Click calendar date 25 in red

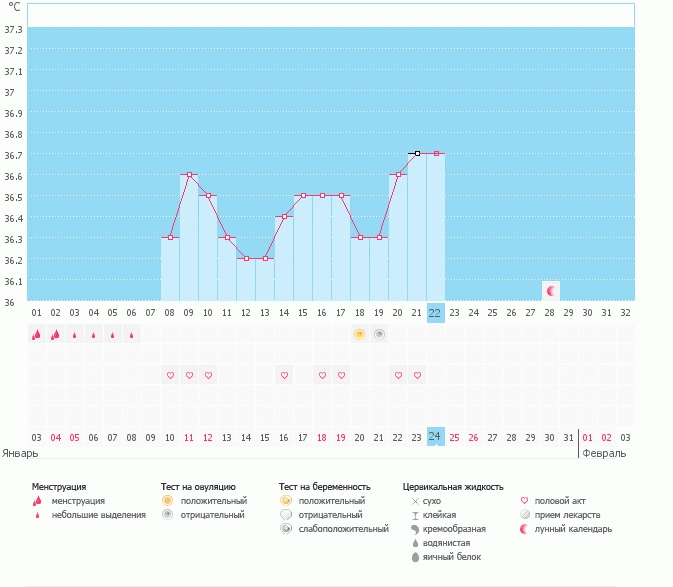455,438
